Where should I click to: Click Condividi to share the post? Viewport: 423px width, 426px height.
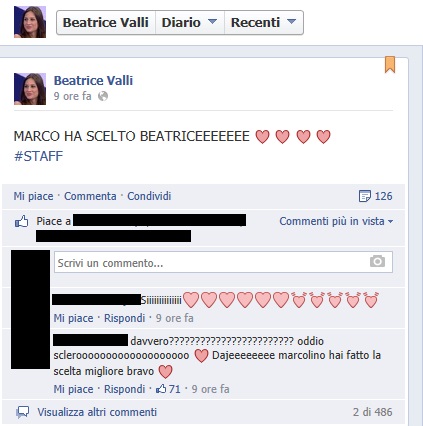click(x=149, y=196)
